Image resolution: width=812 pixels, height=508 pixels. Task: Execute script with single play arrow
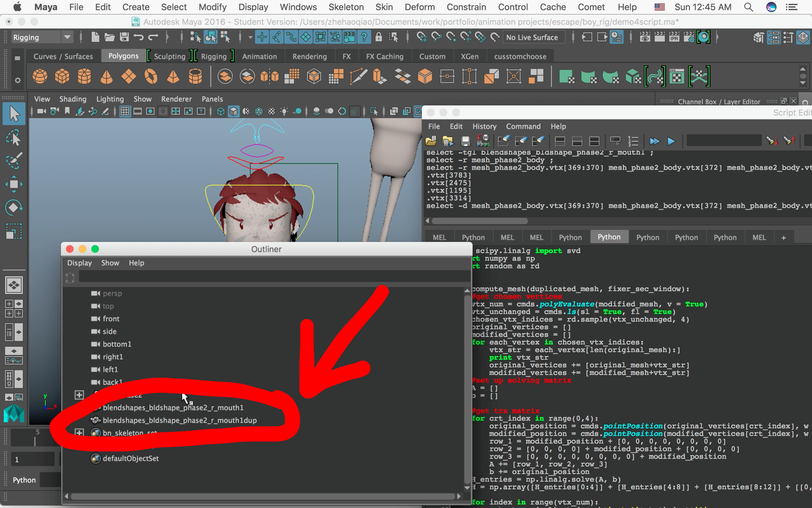pyautogui.click(x=671, y=141)
